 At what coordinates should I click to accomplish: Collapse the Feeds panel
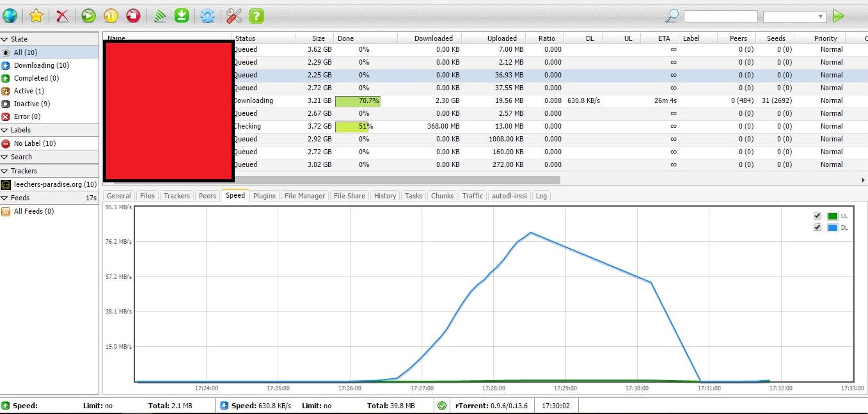(49, 198)
